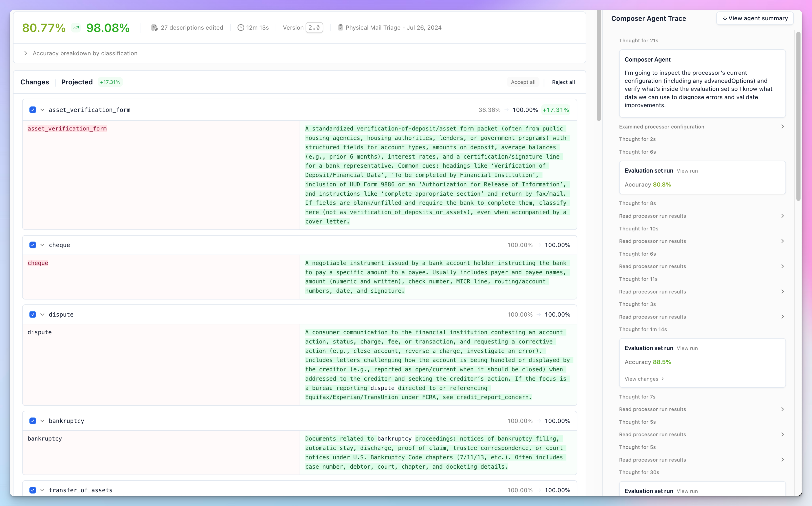Disable the bankruptcy change checkbox
812x506 pixels.
(x=32, y=421)
